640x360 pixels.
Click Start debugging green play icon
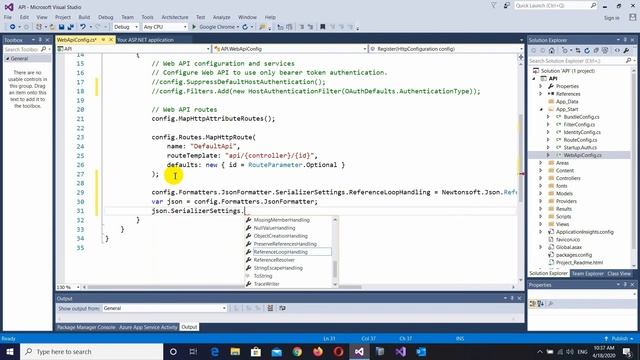coord(194,27)
